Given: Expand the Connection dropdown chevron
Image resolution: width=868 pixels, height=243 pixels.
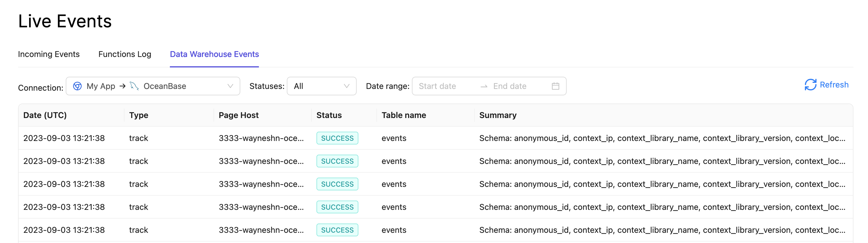Looking at the screenshot, I should pyautogui.click(x=230, y=86).
